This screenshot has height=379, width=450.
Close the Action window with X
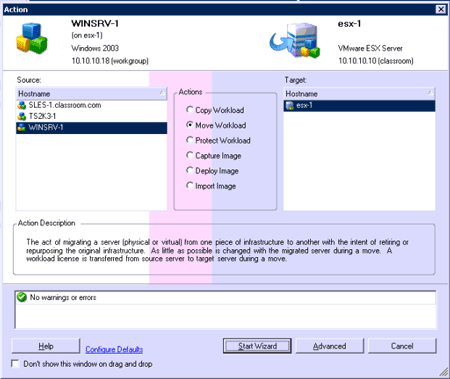click(x=441, y=9)
